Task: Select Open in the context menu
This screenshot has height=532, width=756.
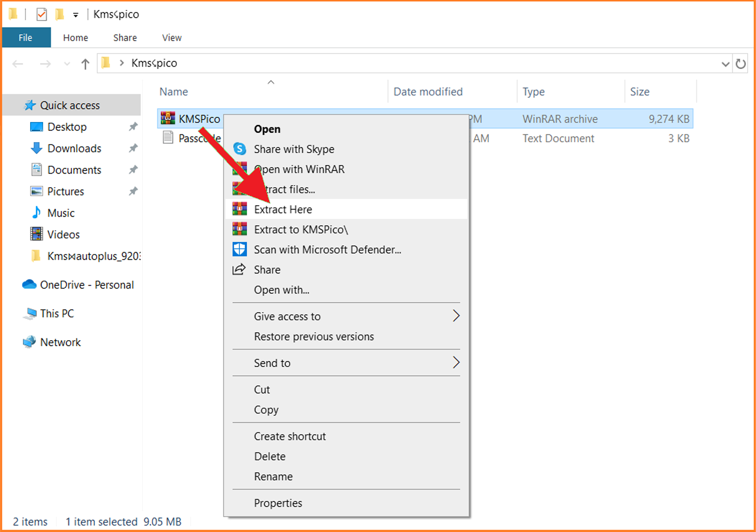Action: [346, 129]
